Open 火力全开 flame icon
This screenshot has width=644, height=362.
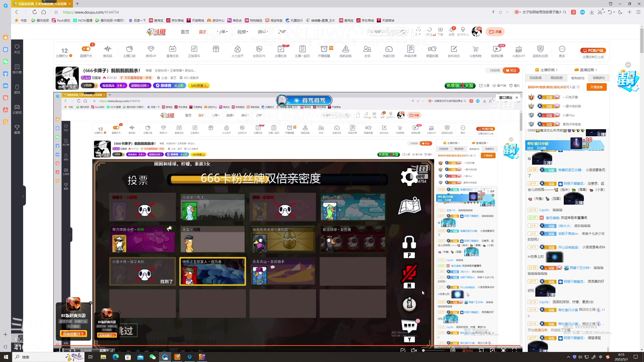pyautogui.click(x=237, y=49)
